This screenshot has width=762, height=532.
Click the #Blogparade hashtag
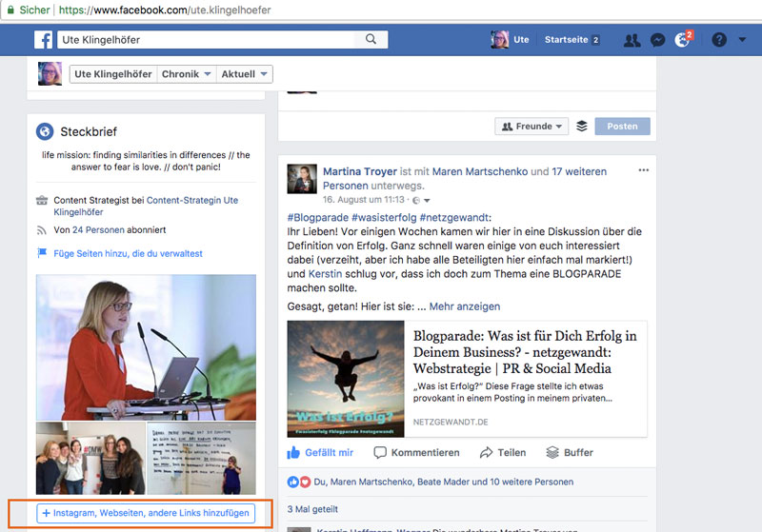(318, 217)
